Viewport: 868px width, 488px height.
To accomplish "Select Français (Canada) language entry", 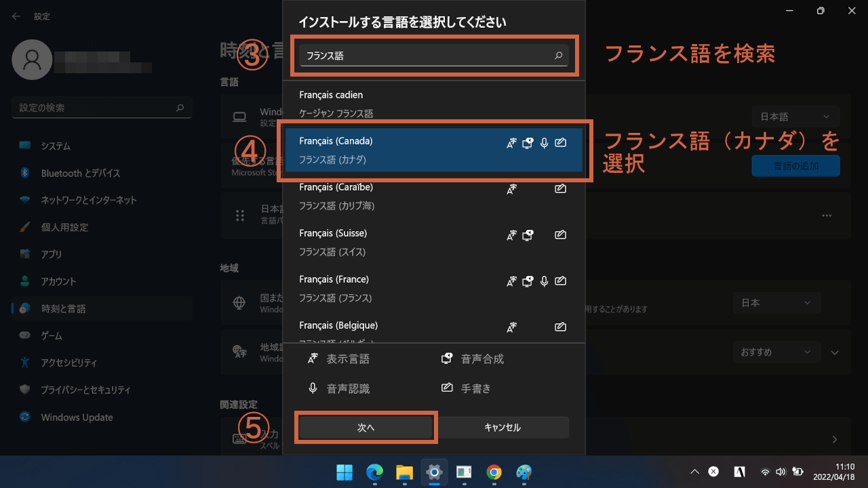I will point(434,150).
